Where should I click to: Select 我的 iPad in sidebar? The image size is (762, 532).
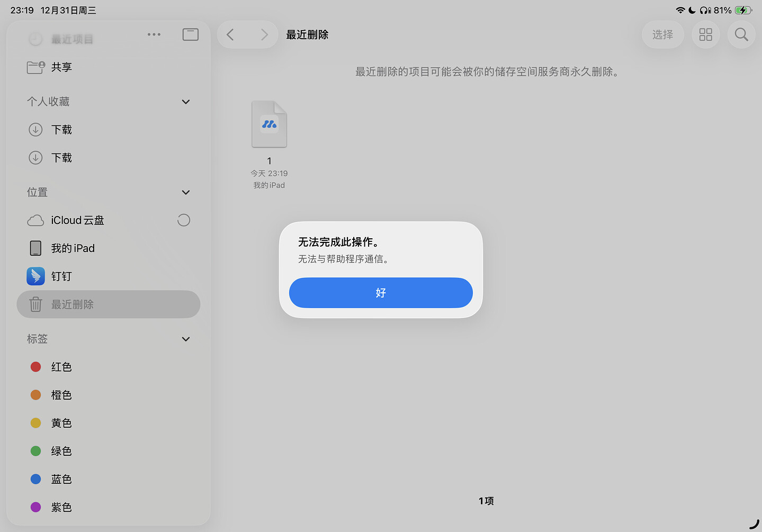[x=73, y=248]
